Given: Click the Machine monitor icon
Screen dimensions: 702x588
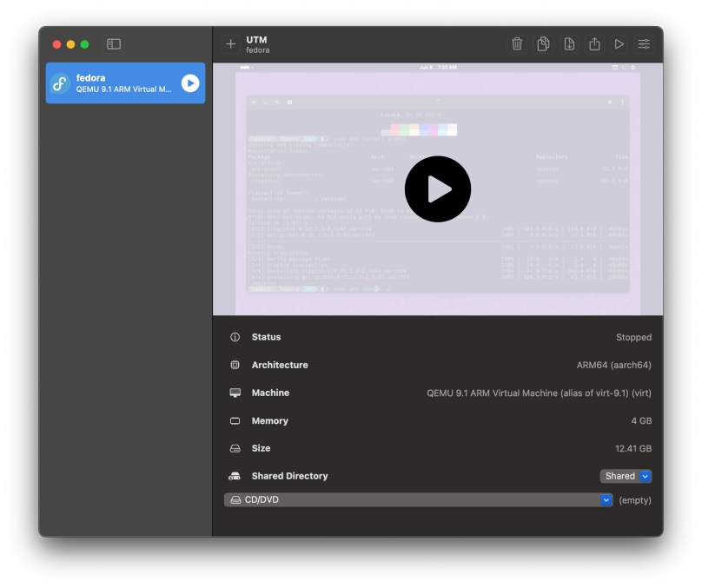Looking at the screenshot, I should (235, 393).
